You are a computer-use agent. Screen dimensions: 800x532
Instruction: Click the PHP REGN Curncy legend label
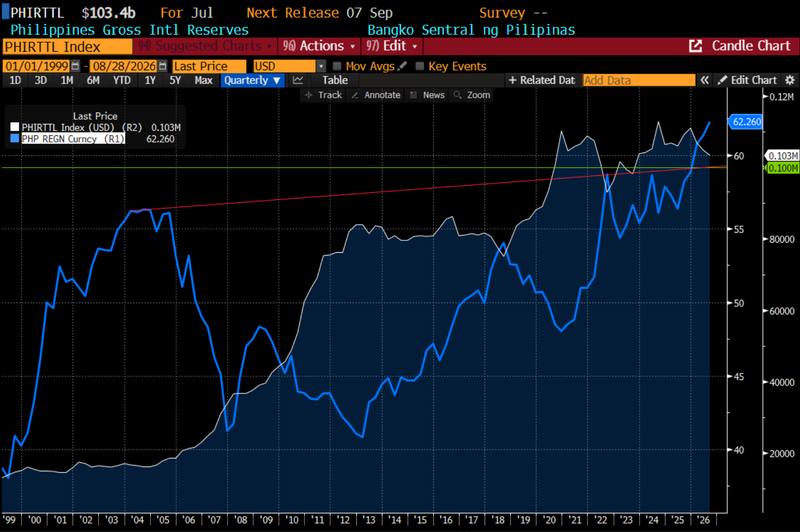pyautogui.click(x=73, y=138)
